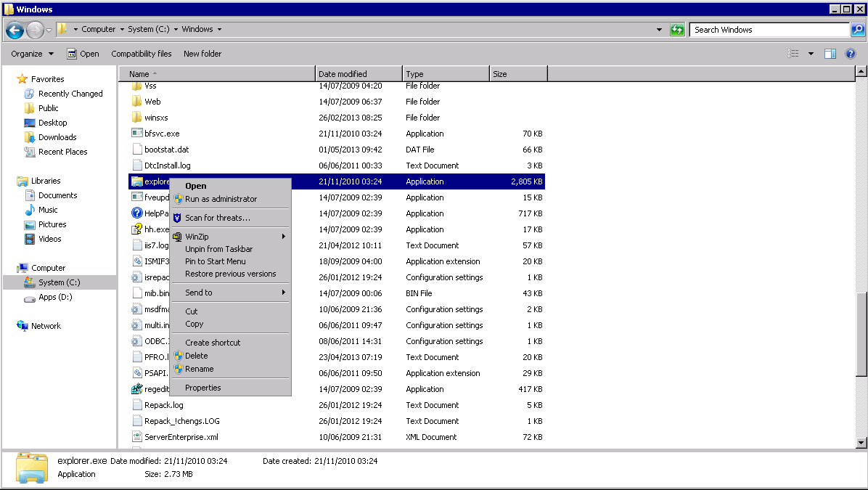Select the Web folder icon
Image resolution: width=868 pixels, height=490 pixels.
[x=136, y=102]
